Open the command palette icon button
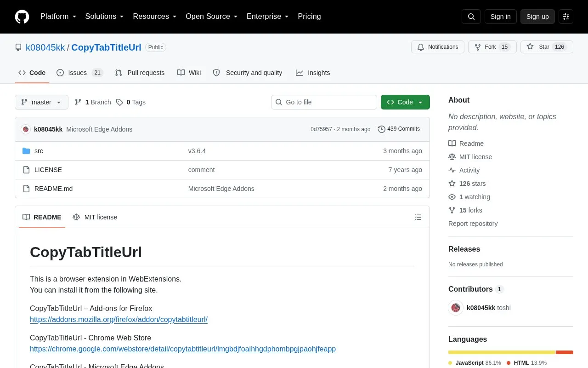This screenshot has width=588, height=368. click(566, 17)
